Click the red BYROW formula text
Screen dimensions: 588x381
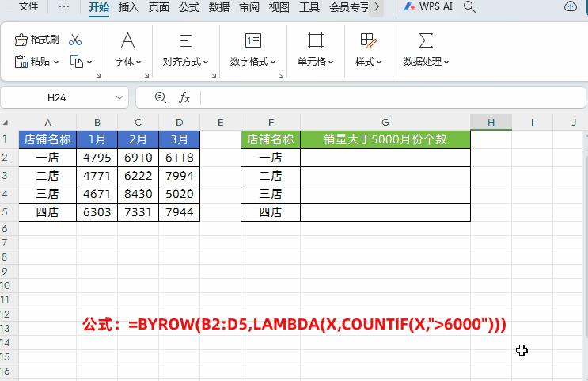[x=294, y=324]
